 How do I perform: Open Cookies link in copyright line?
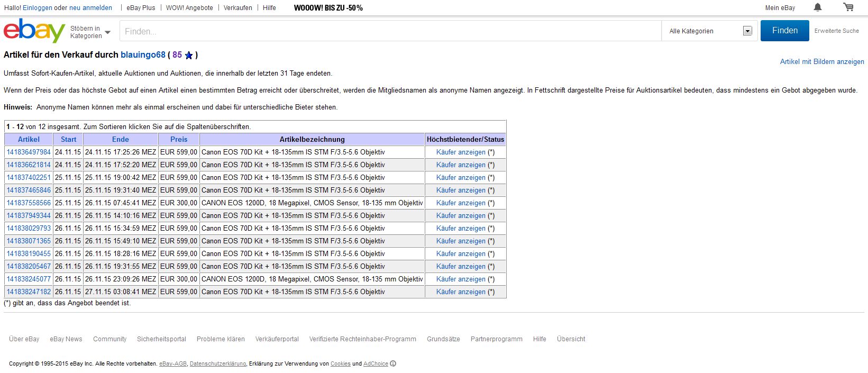341,364
